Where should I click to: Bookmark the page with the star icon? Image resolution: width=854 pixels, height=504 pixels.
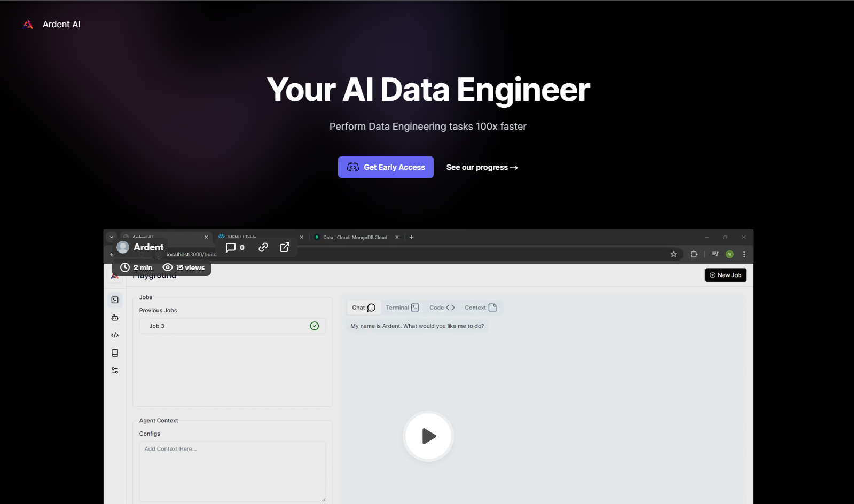point(673,254)
